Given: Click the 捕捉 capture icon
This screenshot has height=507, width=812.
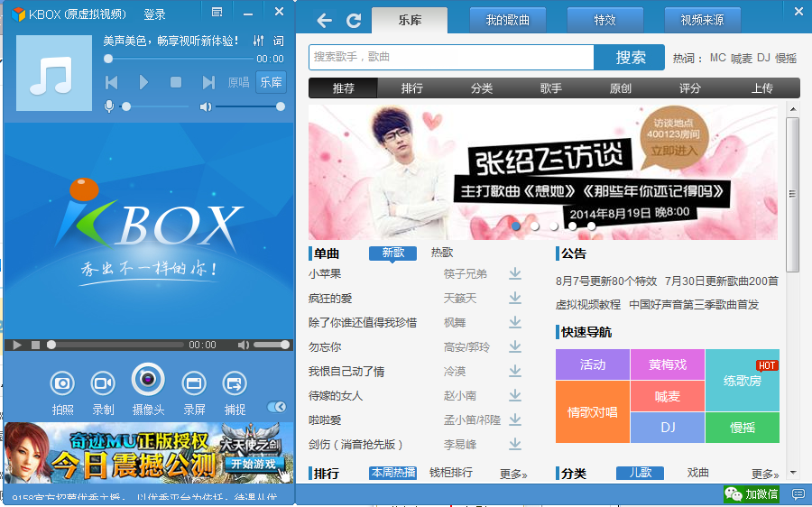Looking at the screenshot, I should [234, 383].
